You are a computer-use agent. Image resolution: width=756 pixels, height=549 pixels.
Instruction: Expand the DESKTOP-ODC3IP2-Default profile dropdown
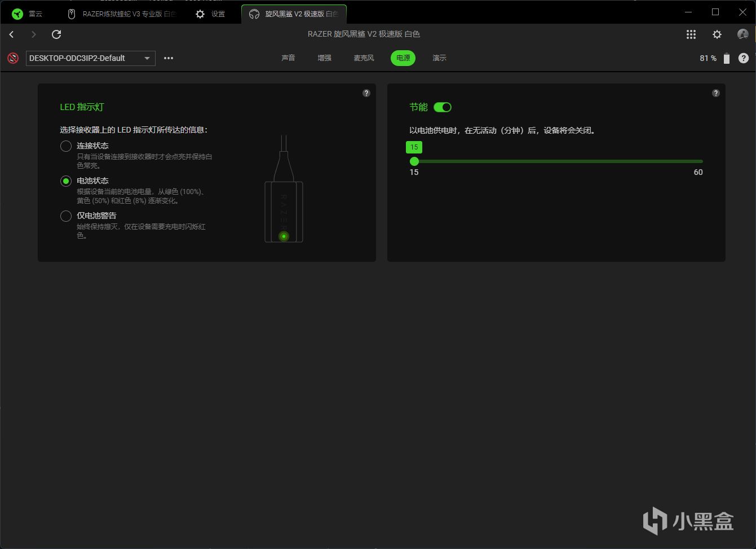coord(91,58)
